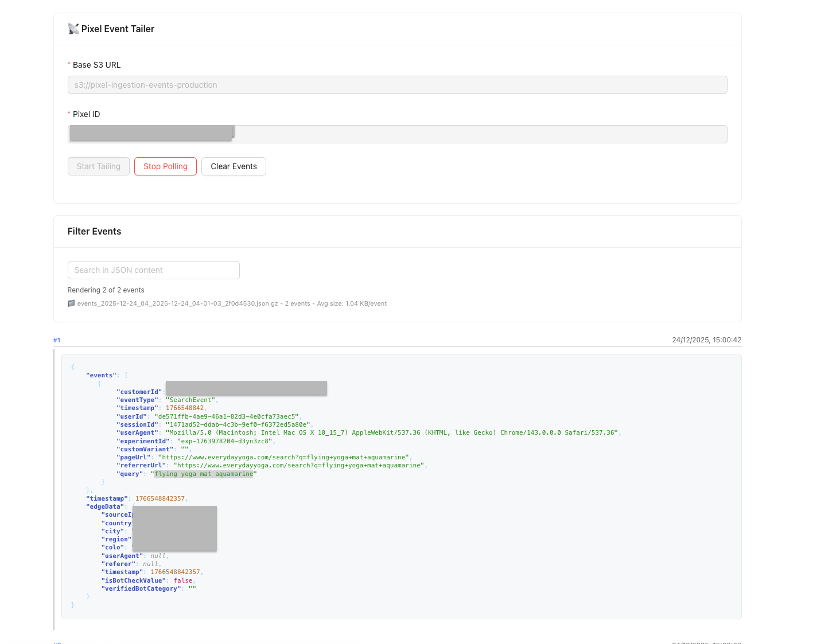Focus the Search in JSON content box
Image resolution: width=813 pixels, height=644 pixels.
[153, 270]
